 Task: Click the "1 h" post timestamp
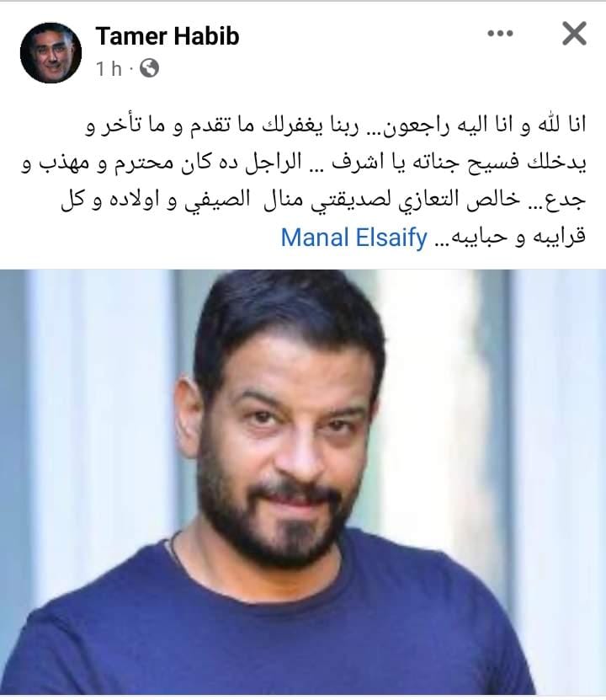(x=109, y=69)
